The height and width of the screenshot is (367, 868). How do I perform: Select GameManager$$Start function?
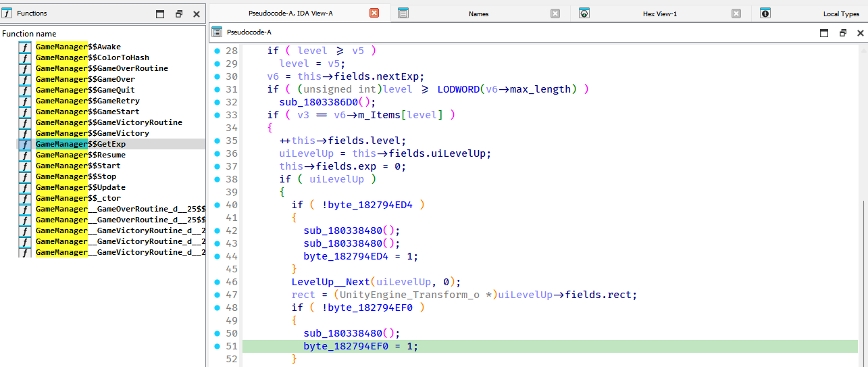point(78,166)
